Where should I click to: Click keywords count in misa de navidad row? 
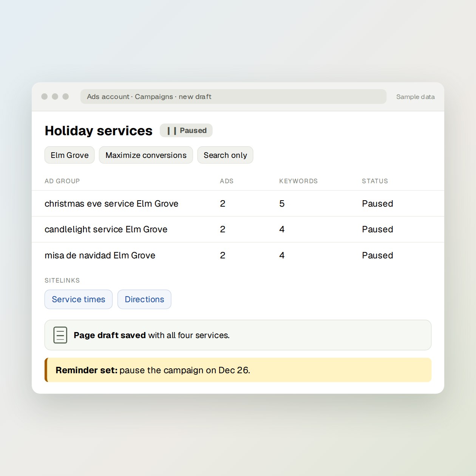(x=282, y=255)
